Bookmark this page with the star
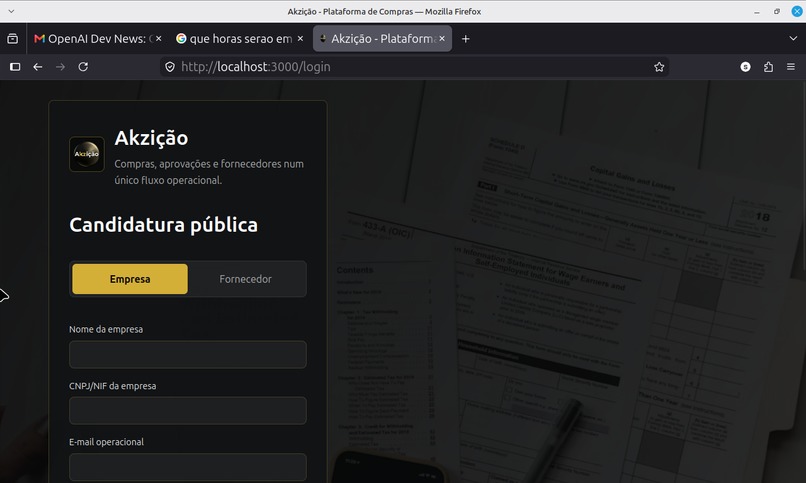This screenshot has width=806, height=483. click(x=659, y=67)
